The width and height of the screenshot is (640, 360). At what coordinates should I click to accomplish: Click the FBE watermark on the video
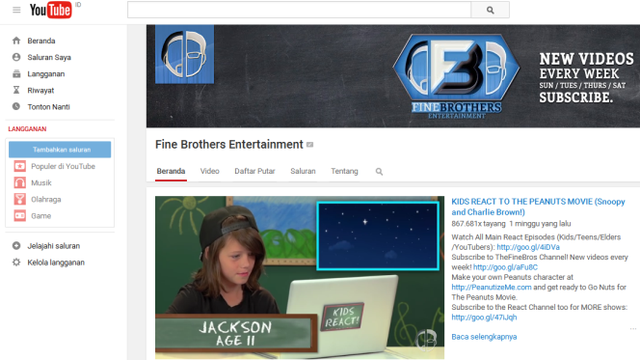427,339
